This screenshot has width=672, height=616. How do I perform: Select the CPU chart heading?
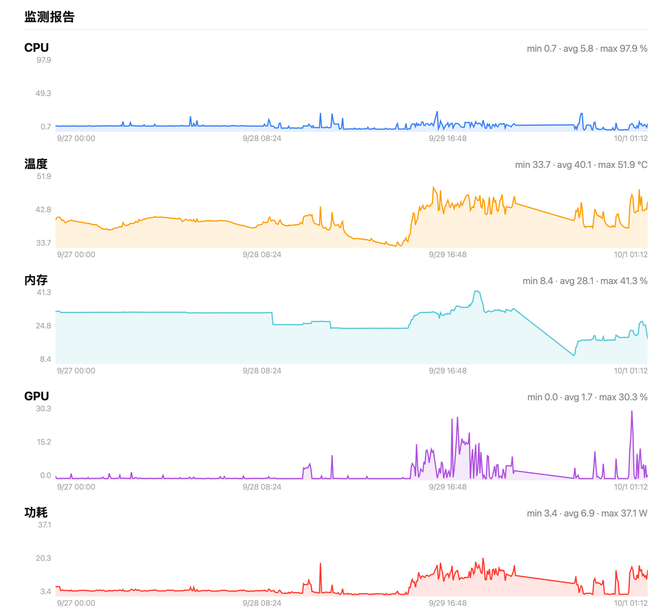(37, 48)
